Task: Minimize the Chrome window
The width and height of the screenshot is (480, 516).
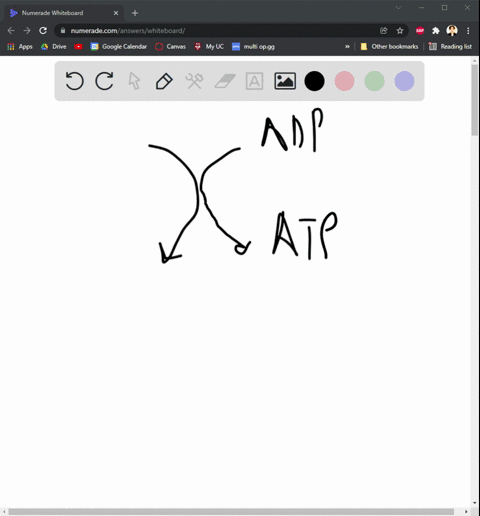Action: tap(422, 7)
